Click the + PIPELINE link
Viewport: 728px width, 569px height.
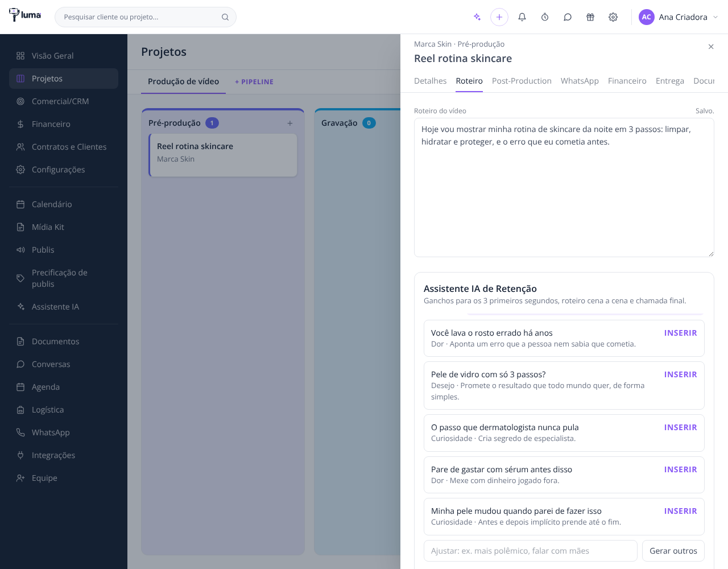point(254,82)
